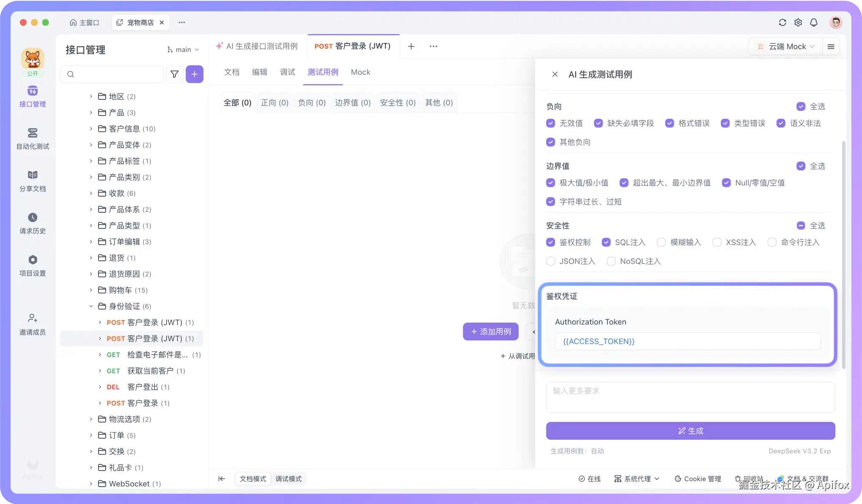Expand the 购物车 folder
The width and height of the screenshot is (862, 504).
coord(91,290)
